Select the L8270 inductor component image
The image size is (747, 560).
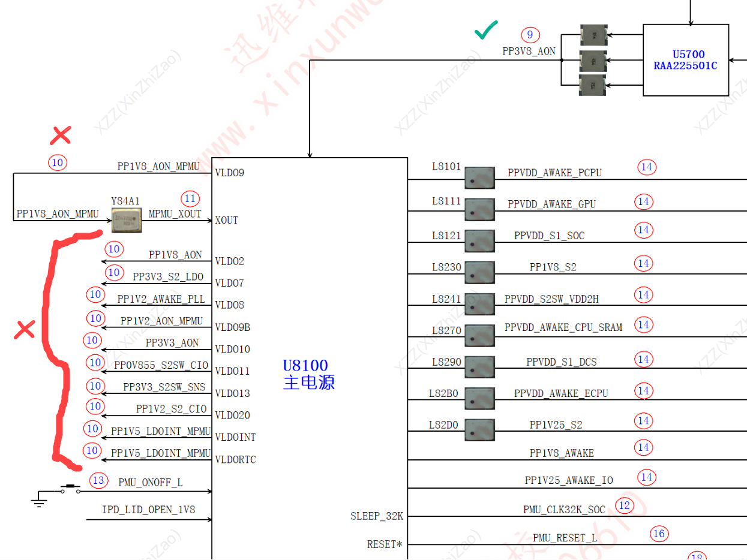tap(479, 336)
